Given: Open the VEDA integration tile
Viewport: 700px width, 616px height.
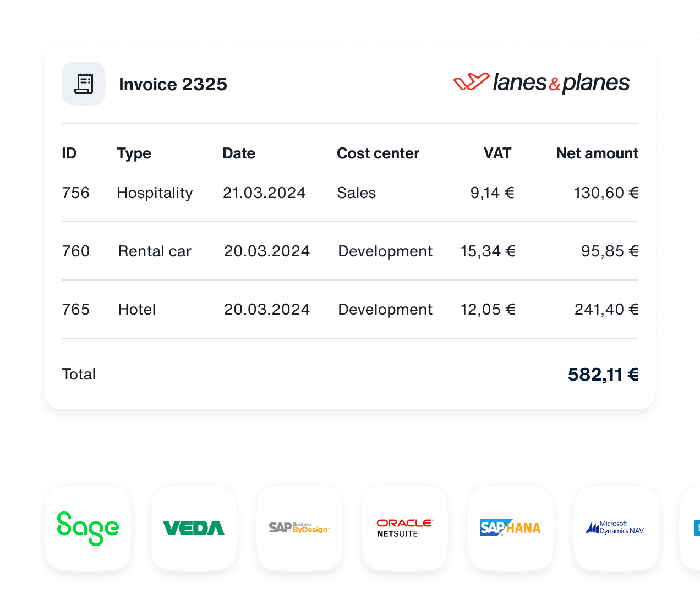Looking at the screenshot, I should [x=194, y=529].
